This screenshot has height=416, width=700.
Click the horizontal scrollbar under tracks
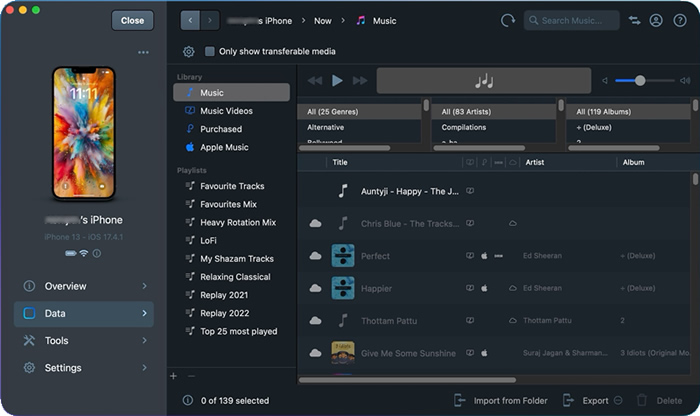click(407, 380)
